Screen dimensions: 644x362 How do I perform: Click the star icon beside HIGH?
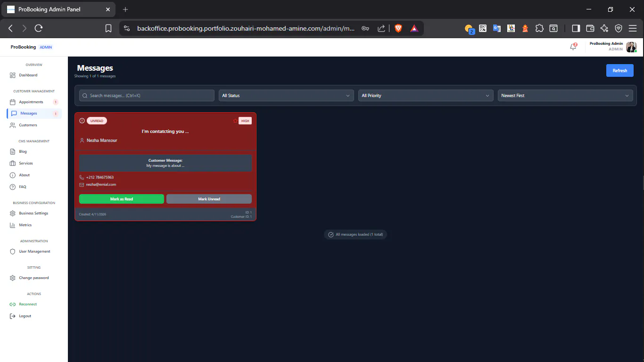point(235,121)
